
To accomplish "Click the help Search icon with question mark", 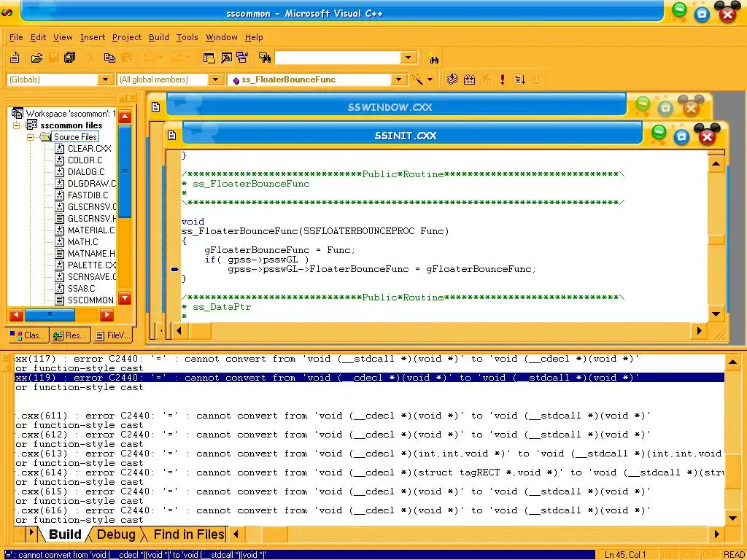I will pos(433,58).
